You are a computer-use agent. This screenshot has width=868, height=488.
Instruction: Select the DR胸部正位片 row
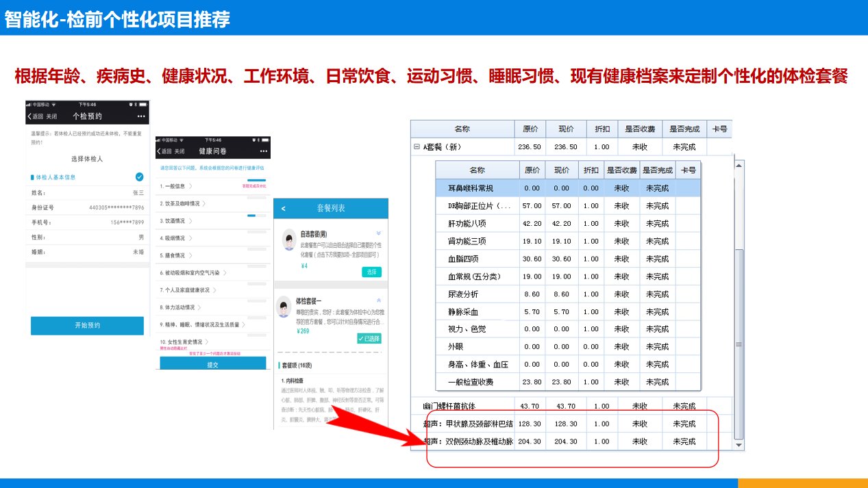[x=568, y=206]
